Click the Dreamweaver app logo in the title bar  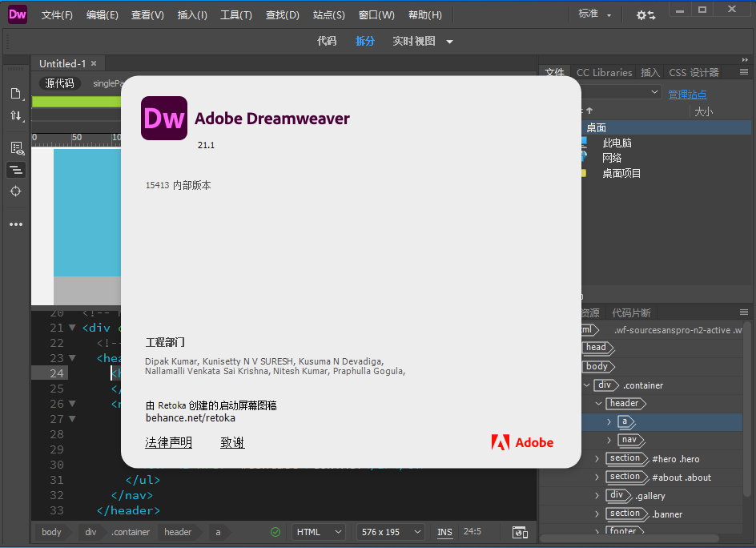point(18,14)
